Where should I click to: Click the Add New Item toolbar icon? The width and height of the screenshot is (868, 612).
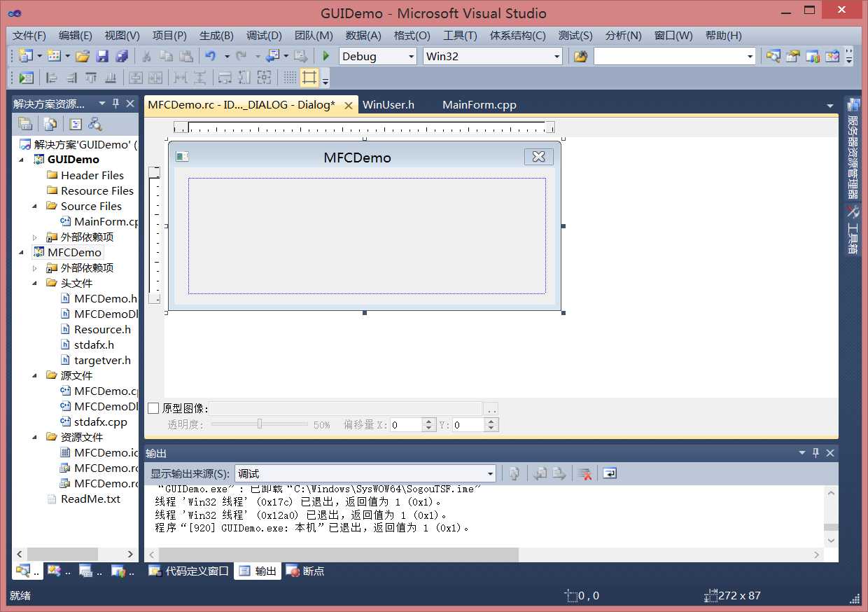click(53, 56)
